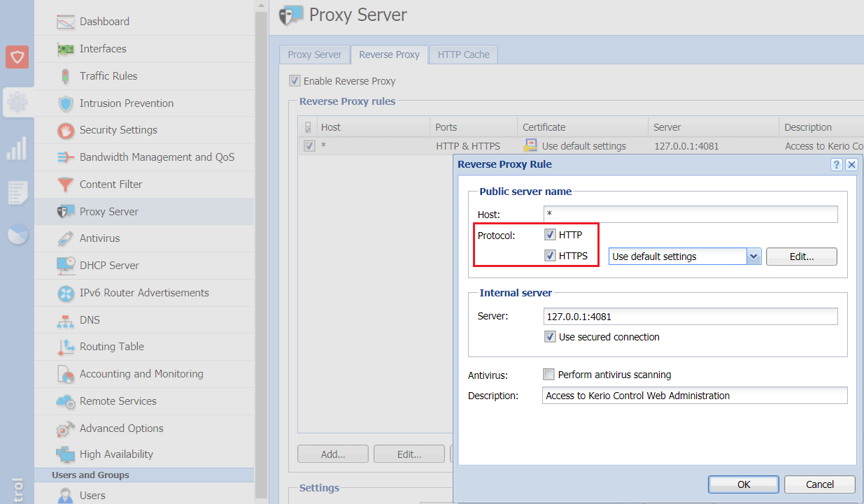The height and width of the screenshot is (504, 864).
Task: Click the Certificate column header
Action: tap(583, 127)
